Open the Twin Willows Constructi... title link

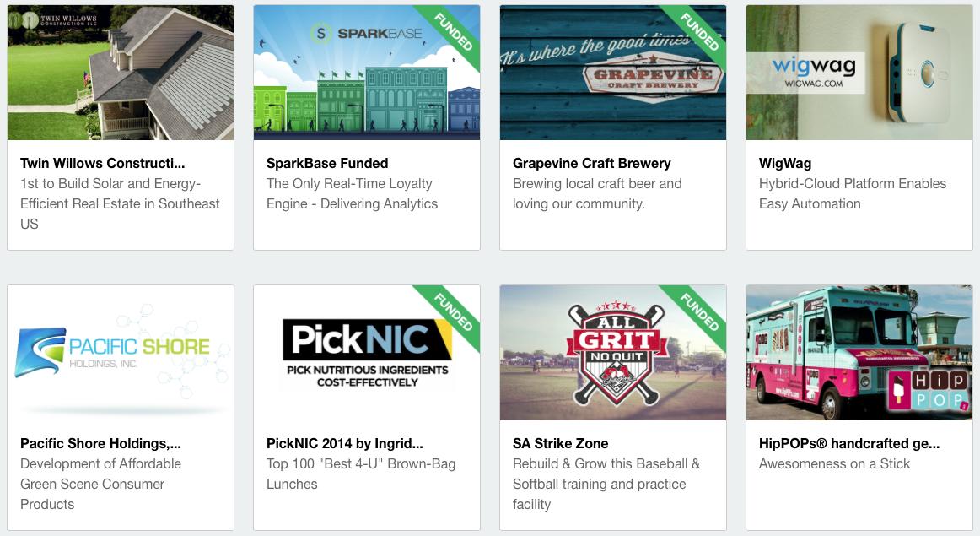[103, 163]
